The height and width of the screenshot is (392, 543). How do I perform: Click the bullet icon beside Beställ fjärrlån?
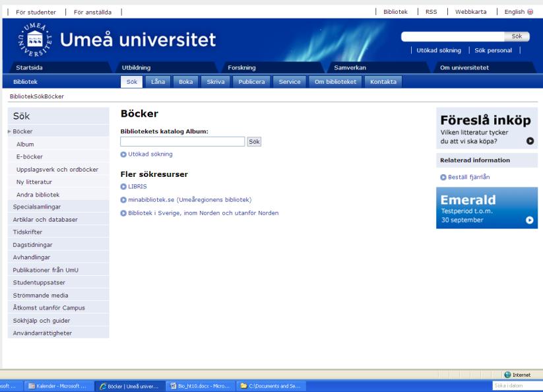[443, 178]
